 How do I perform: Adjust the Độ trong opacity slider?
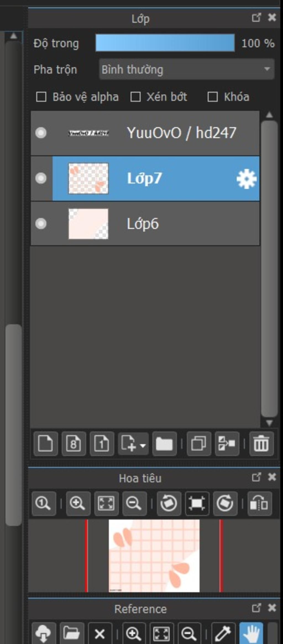coord(165,43)
